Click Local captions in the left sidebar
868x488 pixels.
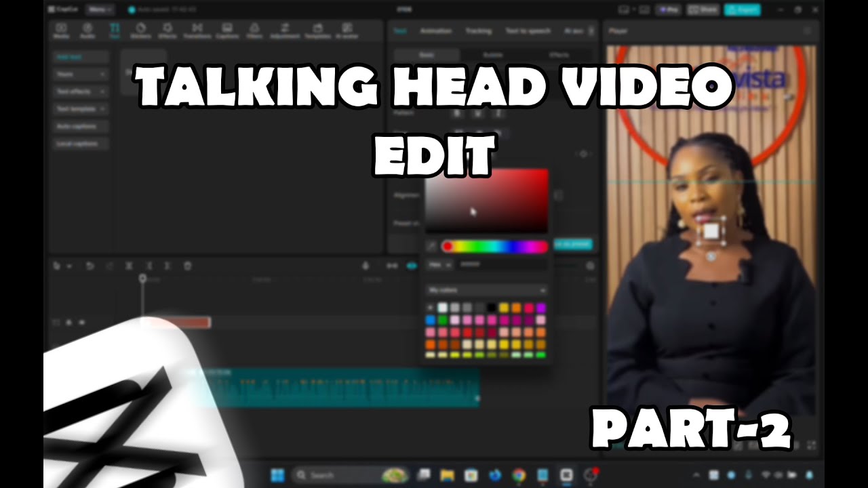[x=81, y=144]
